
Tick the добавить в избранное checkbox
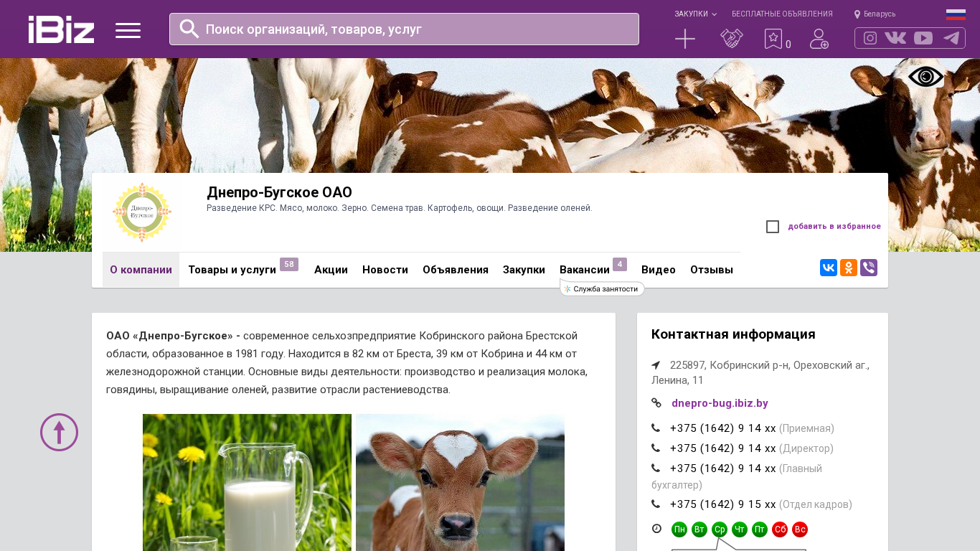pos(773,227)
